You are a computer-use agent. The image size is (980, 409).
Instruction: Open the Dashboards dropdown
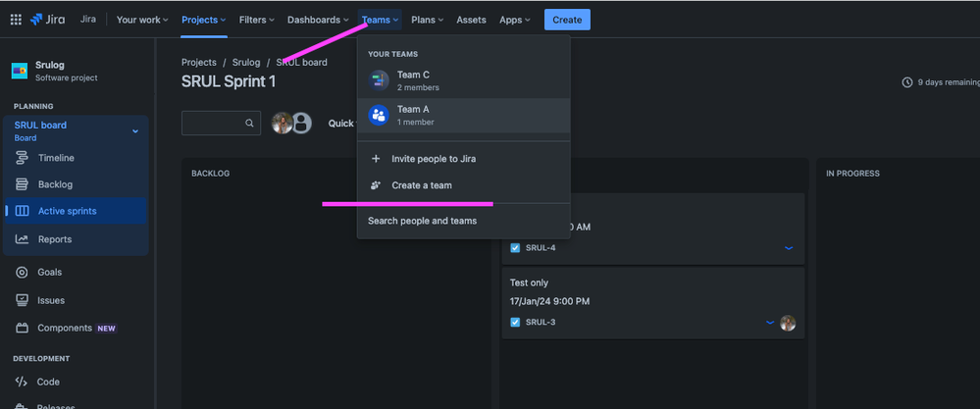318,20
